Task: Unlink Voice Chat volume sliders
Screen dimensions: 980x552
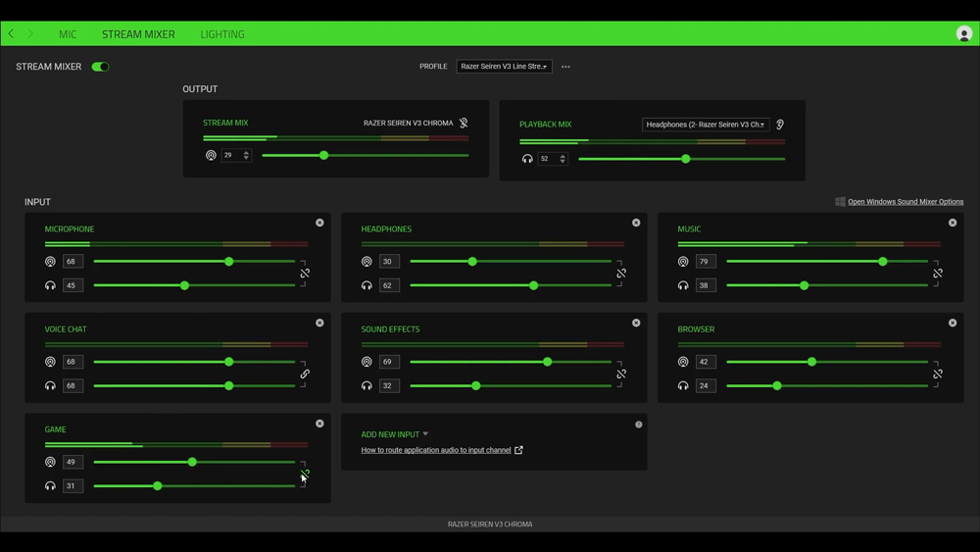Action: tap(305, 374)
